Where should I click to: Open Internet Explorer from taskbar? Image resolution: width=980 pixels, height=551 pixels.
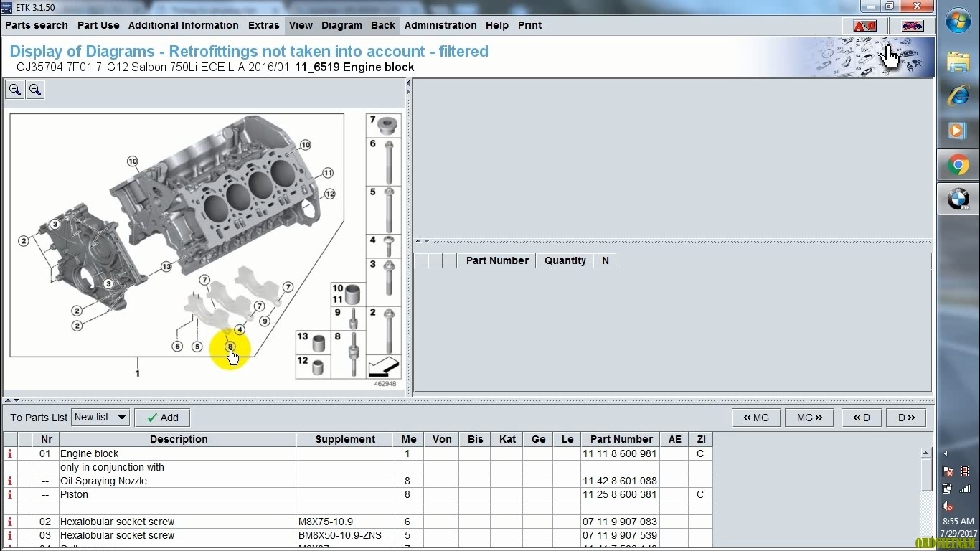tap(958, 95)
